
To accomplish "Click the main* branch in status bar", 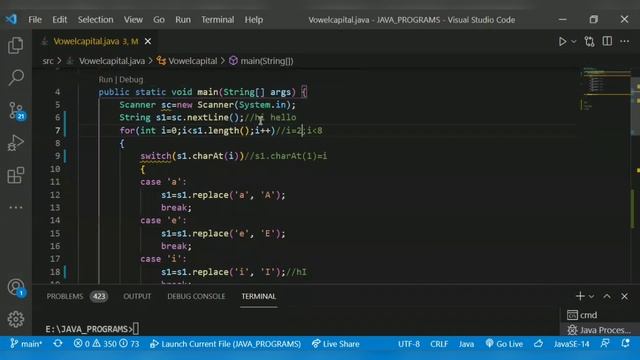I will (26, 344).
